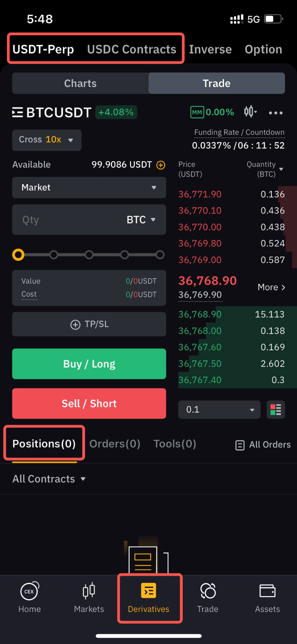Screen dimensions: 297x644
Task: Expand the 0.1 order book depth dropdown
Action: coord(219,409)
